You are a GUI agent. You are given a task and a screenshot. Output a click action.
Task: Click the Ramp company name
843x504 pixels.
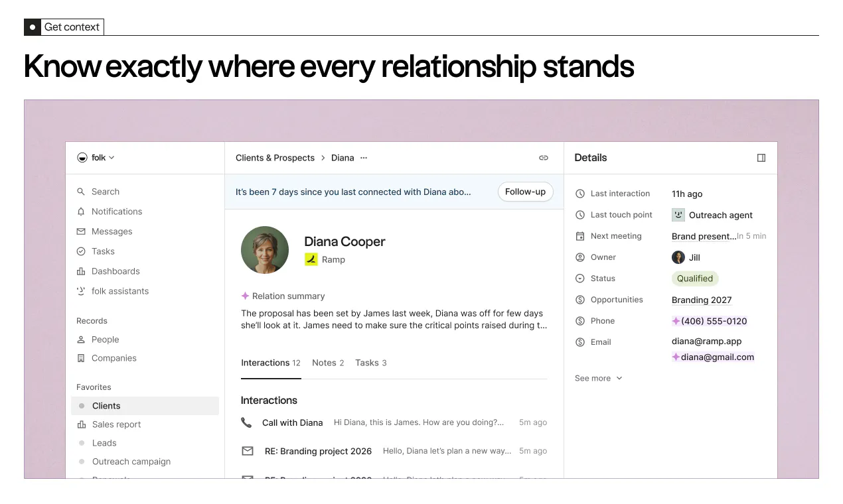333,259
